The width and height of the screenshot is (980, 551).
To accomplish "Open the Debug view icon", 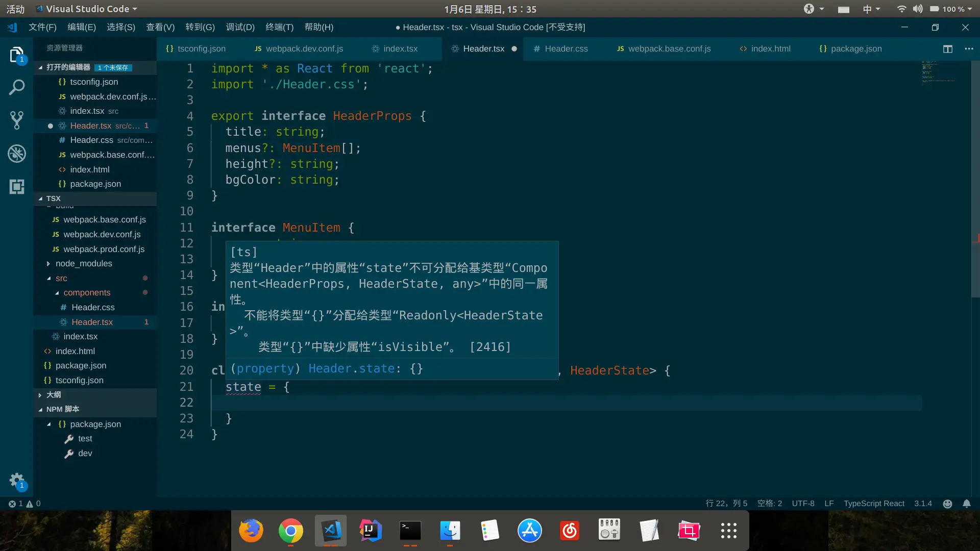I will click(x=16, y=154).
